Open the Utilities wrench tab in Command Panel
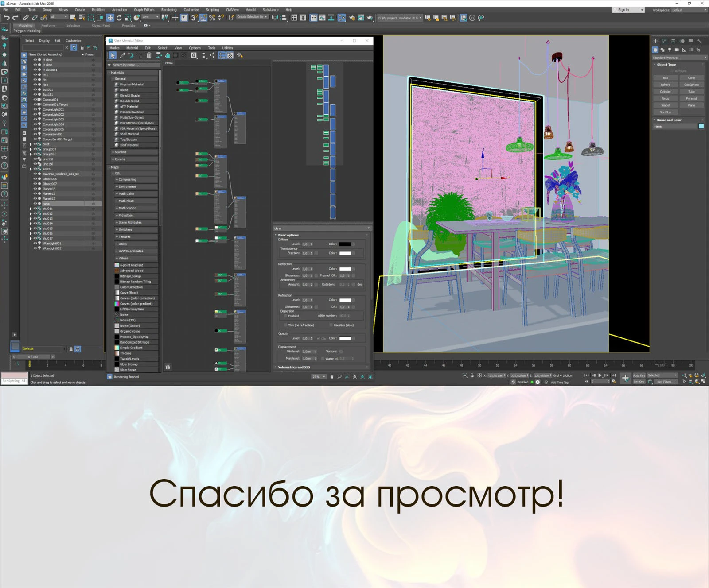Image resolution: width=709 pixels, height=588 pixels. click(x=700, y=41)
